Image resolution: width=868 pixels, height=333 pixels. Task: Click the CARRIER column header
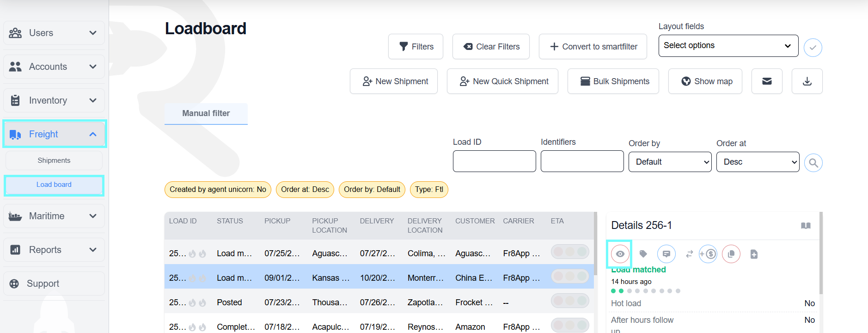pyautogui.click(x=519, y=221)
